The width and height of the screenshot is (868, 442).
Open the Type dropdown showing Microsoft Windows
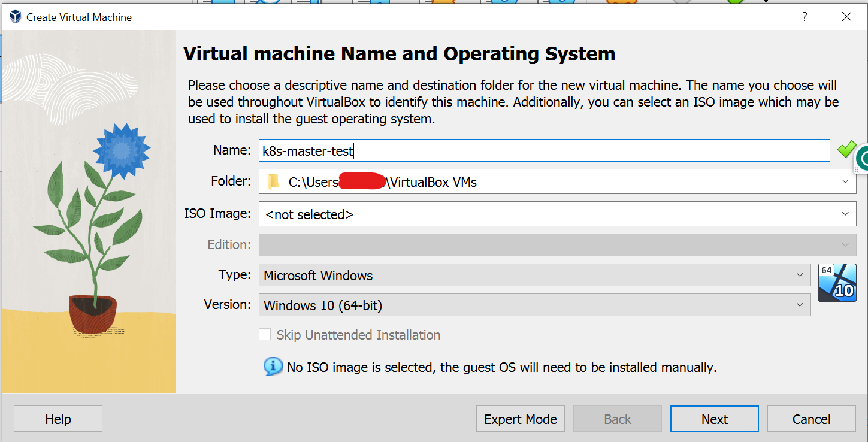[x=799, y=276]
